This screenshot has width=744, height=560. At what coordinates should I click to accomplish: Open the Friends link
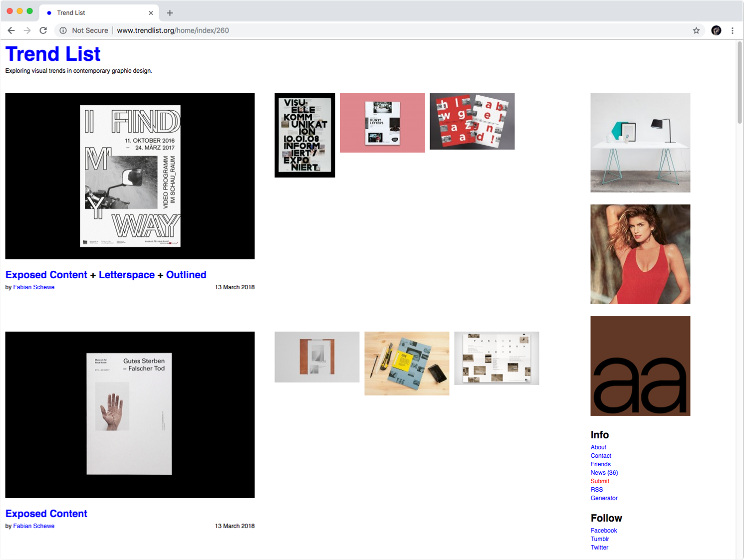coord(600,464)
